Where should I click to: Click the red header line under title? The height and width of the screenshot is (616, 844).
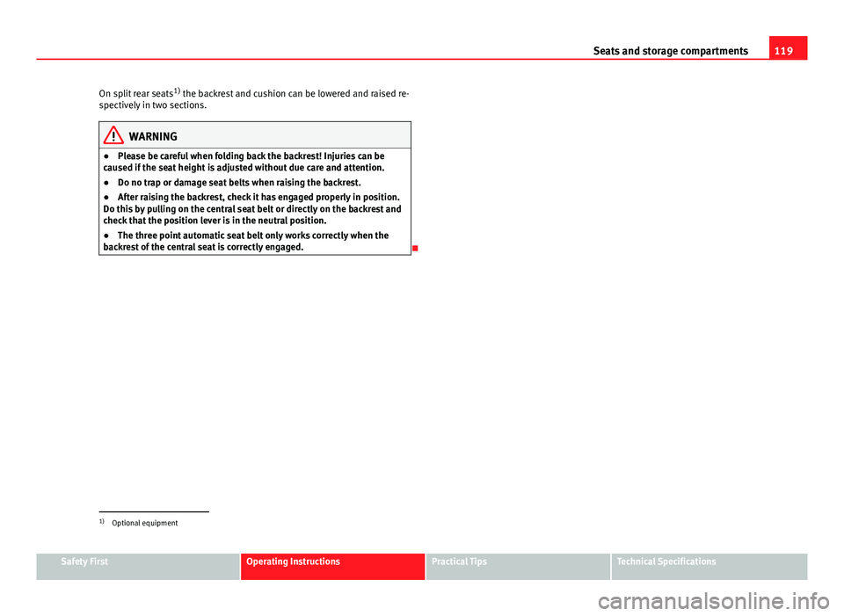402,59
